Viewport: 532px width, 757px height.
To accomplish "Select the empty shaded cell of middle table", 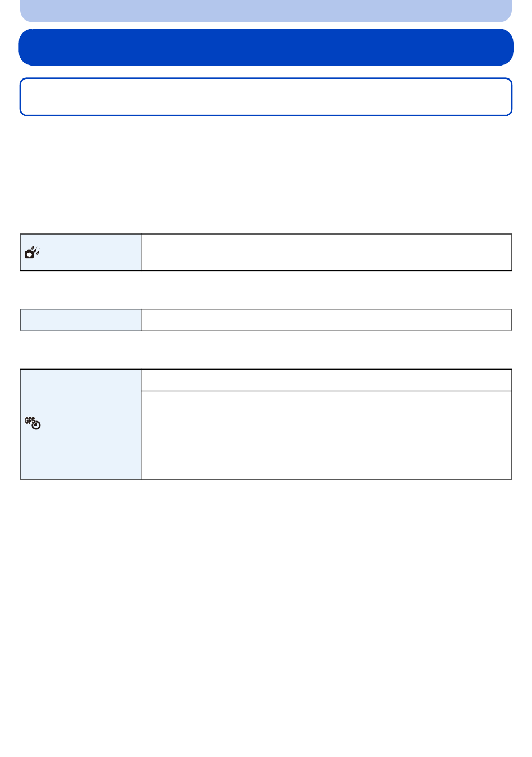I will pos(81,320).
